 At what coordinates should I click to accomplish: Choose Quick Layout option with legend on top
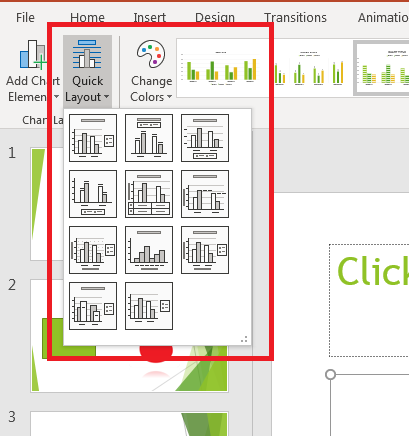pos(149,138)
